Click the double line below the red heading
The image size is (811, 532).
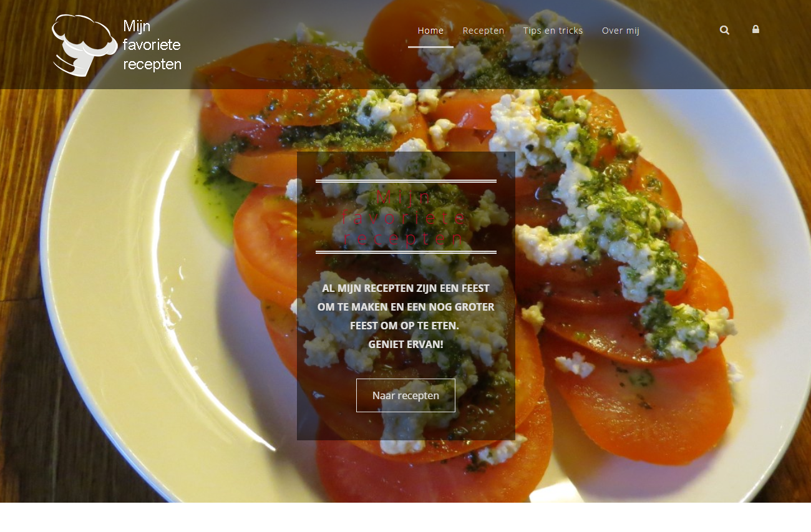(405, 252)
